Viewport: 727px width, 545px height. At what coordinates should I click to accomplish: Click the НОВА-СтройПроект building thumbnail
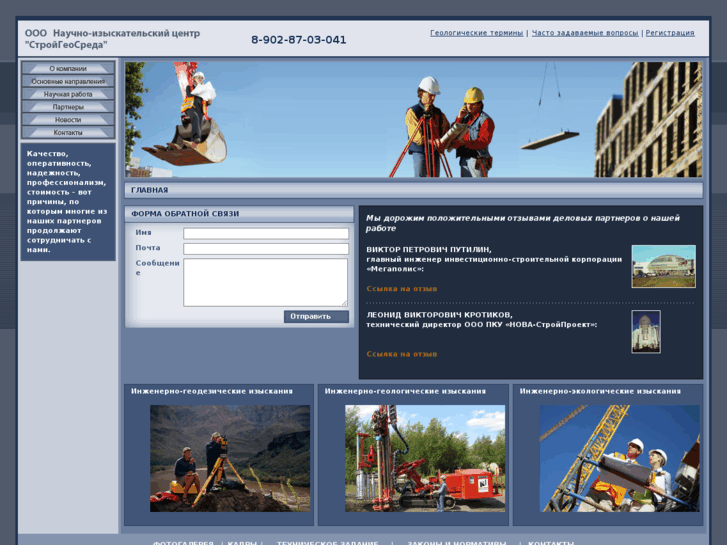646,332
